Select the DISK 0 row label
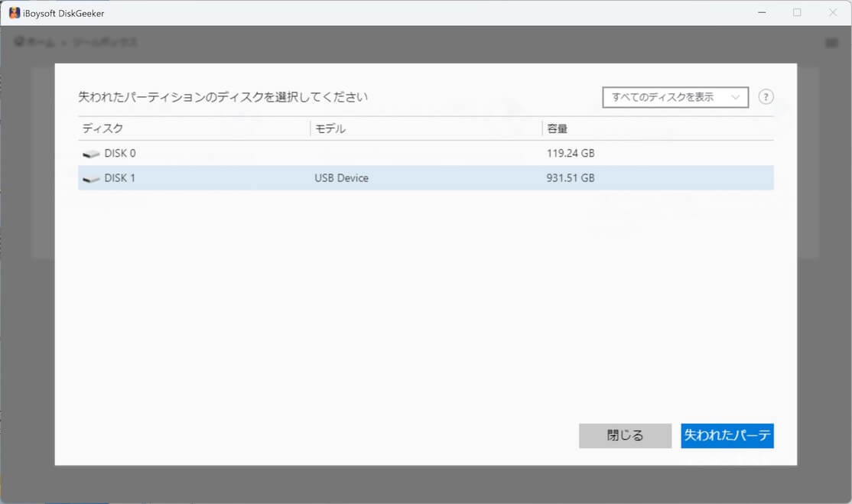Image resolution: width=852 pixels, height=504 pixels. [120, 153]
